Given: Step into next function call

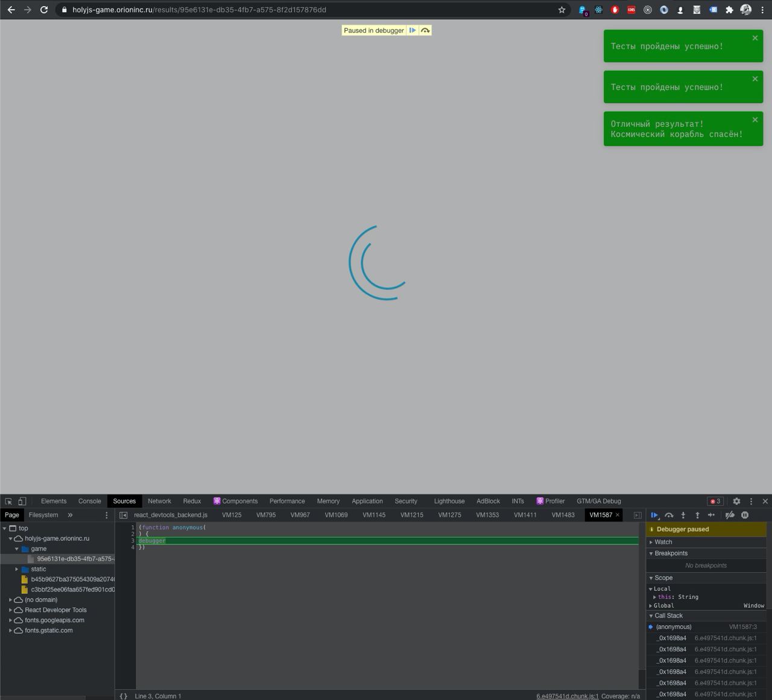Looking at the screenshot, I should [683, 515].
